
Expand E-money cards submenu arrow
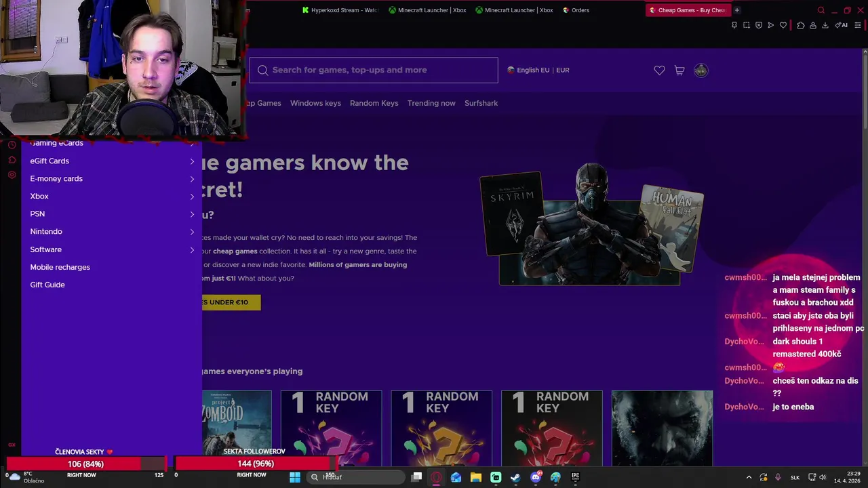(192, 179)
